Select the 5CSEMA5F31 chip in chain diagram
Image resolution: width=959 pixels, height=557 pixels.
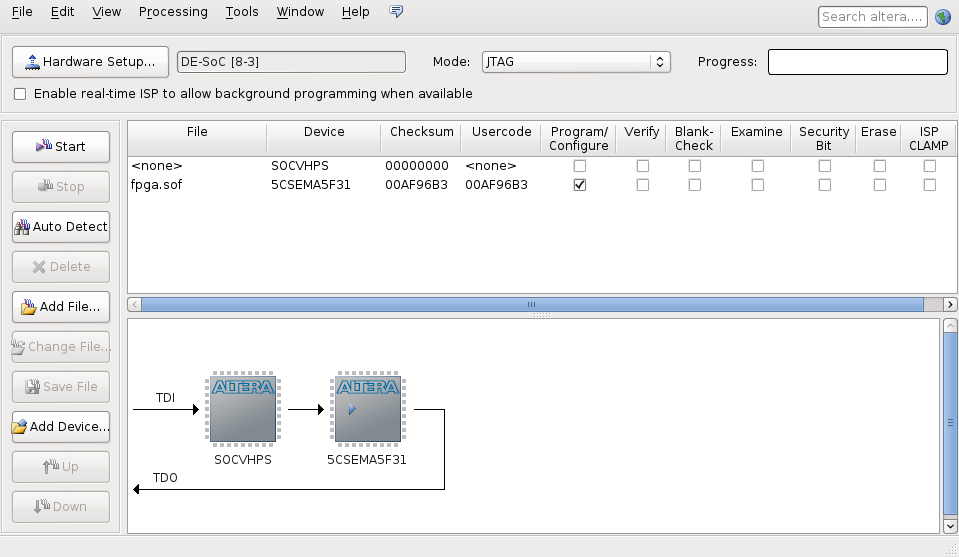point(367,409)
